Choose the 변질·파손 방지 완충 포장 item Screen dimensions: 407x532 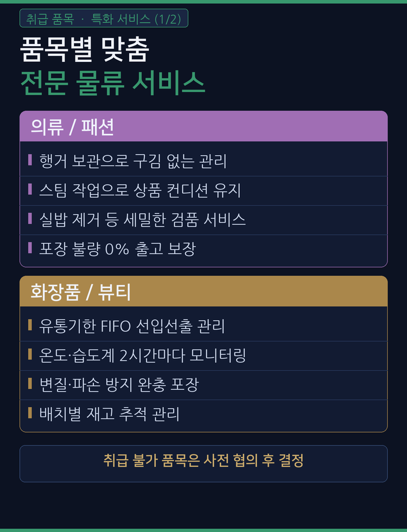point(119,385)
